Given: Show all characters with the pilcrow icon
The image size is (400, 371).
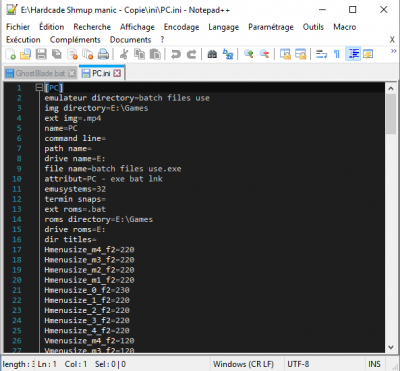Looking at the screenshot, I should click(337, 54).
